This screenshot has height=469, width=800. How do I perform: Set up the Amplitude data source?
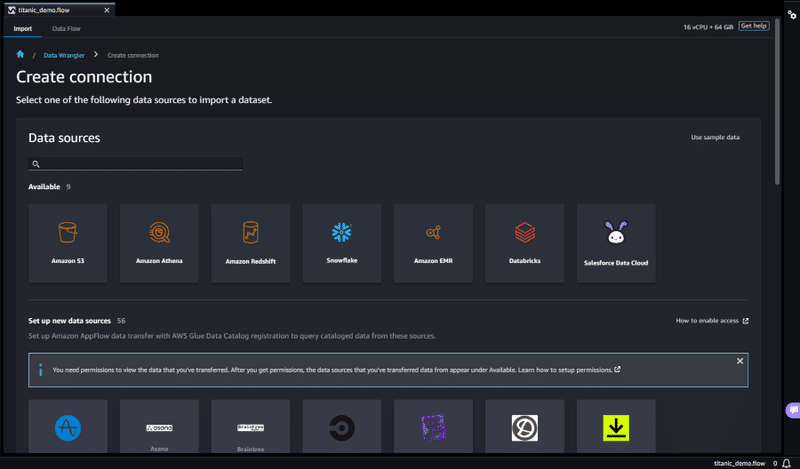point(68,427)
